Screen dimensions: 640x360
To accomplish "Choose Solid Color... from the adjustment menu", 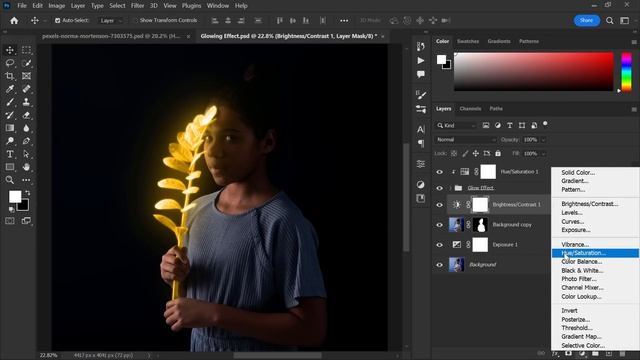I will (x=595, y=172).
